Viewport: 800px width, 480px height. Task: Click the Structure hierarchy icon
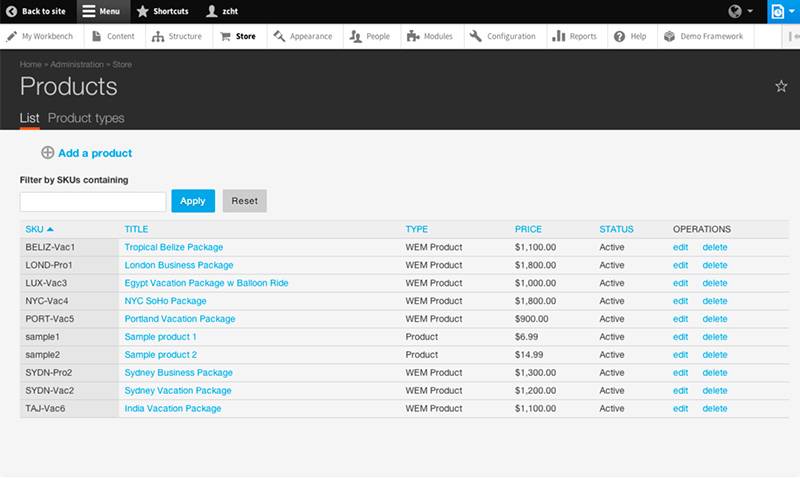pyautogui.click(x=158, y=36)
